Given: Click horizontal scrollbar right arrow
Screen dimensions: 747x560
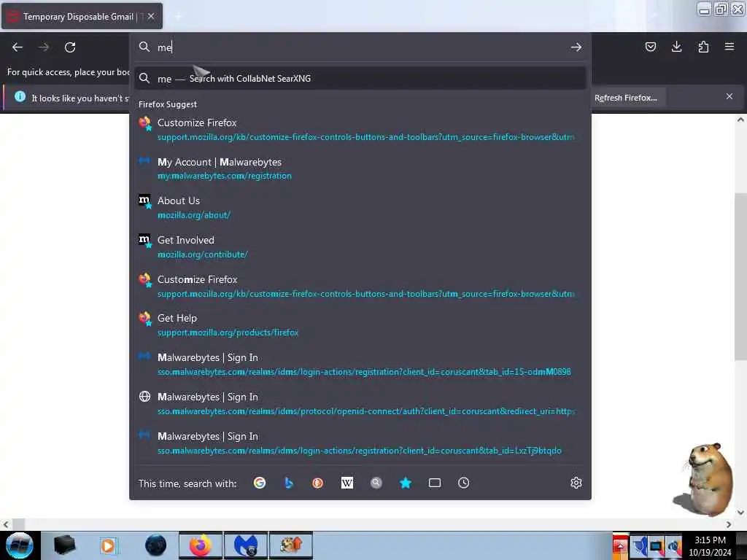Looking at the screenshot, I should click(x=729, y=524).
